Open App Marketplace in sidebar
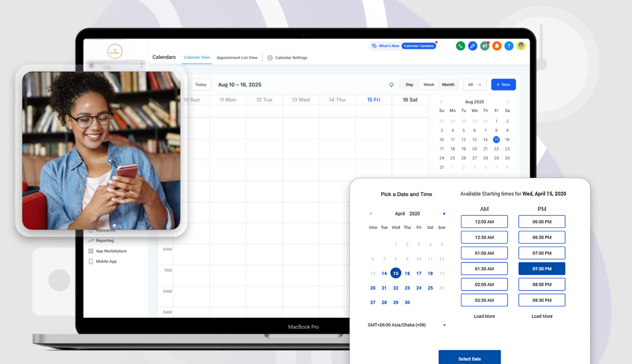 (x=111, y=251)
